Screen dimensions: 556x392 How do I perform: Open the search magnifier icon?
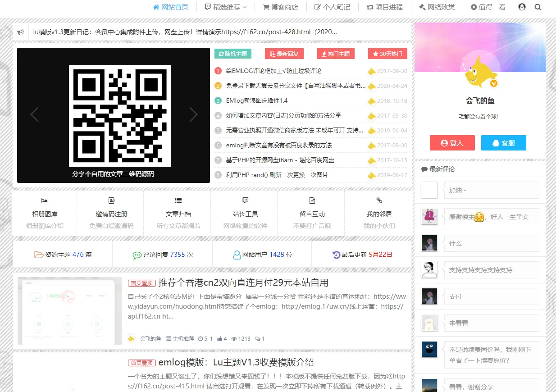[538, 7]
